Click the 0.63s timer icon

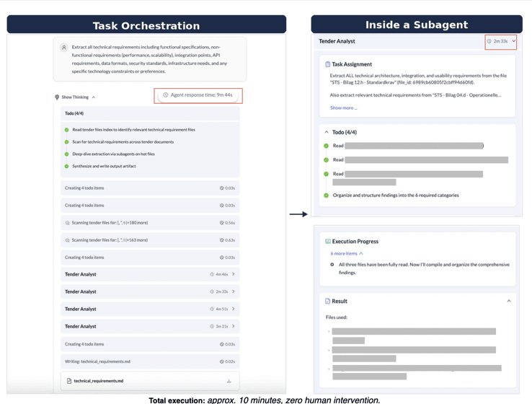tap(221, 240)
